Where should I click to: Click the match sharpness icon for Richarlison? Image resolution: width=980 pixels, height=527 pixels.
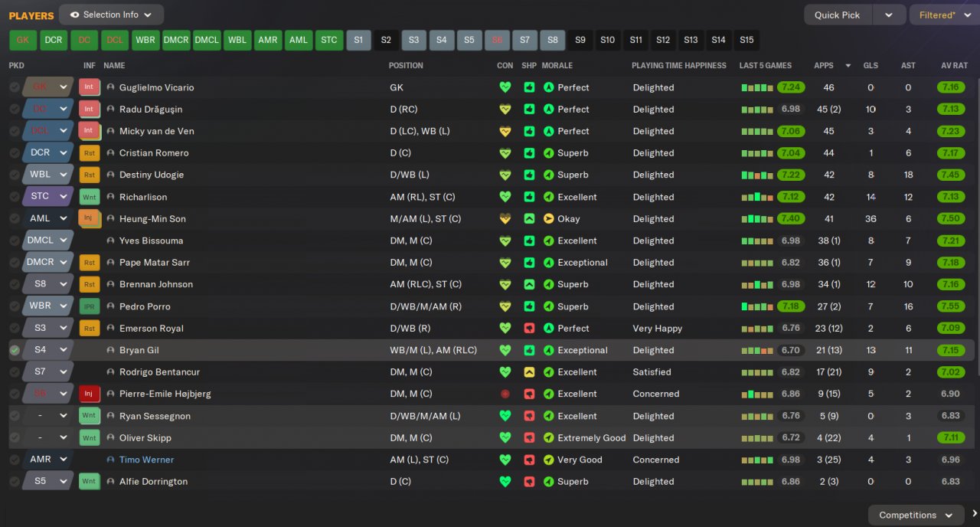pyautogui.click(x=529, y=197)
